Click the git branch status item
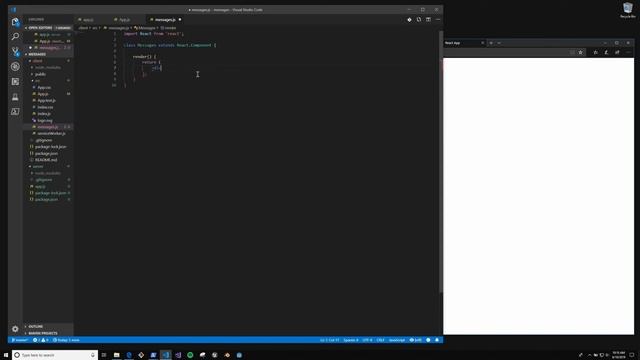This screenshot has height=360, width=640. pyautogui.click(x=20, y=340)
